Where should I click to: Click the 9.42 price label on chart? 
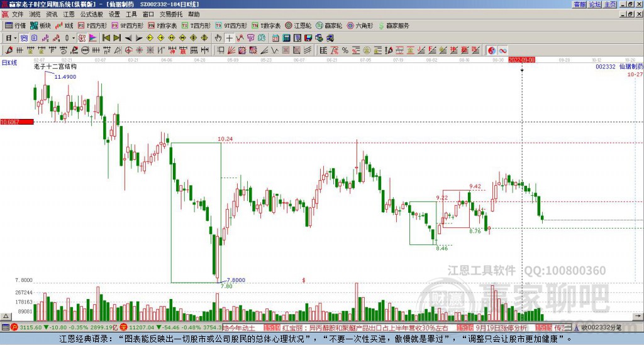[x=475, y=186]
